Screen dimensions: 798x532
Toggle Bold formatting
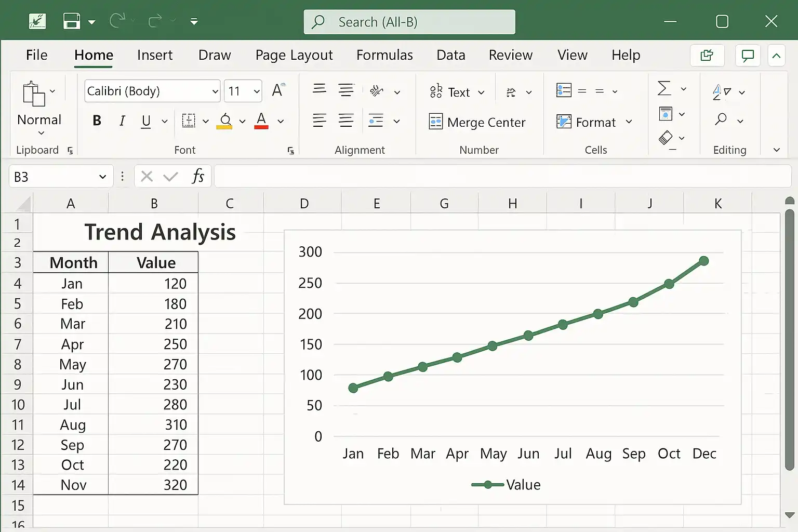(x=97, y=121)
